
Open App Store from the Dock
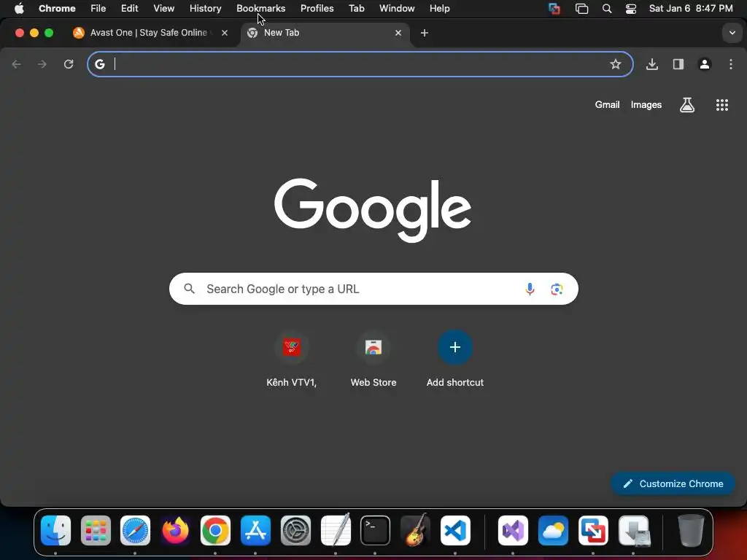click(x=255, y=531)
